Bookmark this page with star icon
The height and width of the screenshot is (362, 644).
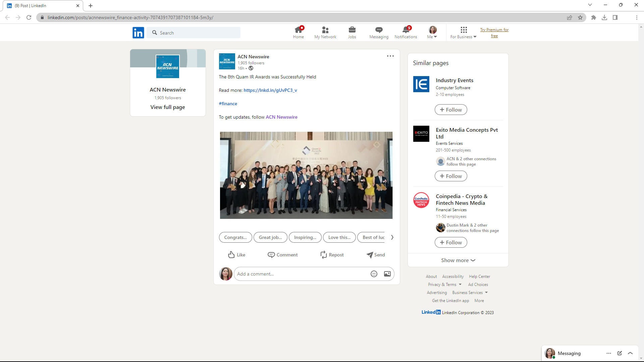pos(580,17)
